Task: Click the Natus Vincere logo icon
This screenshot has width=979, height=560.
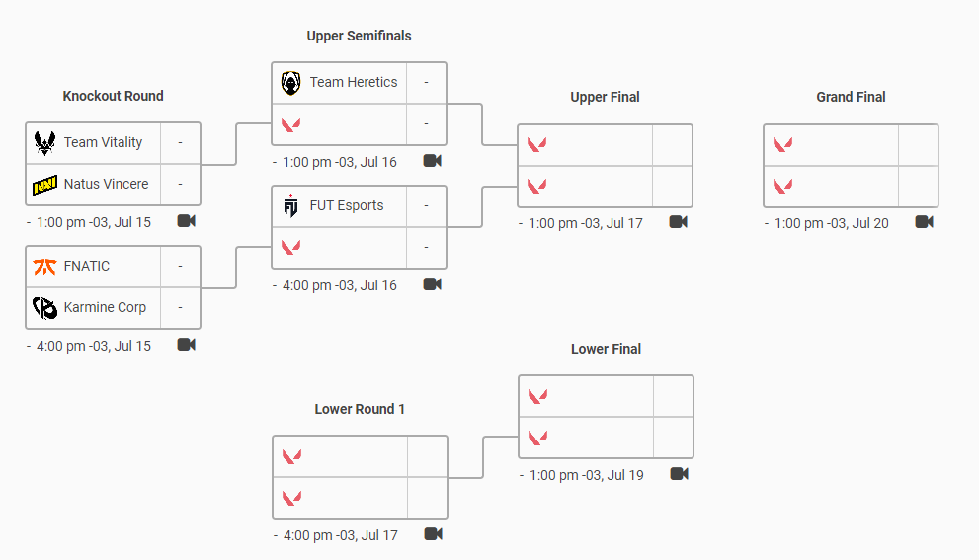Action: tap(44, 185)
